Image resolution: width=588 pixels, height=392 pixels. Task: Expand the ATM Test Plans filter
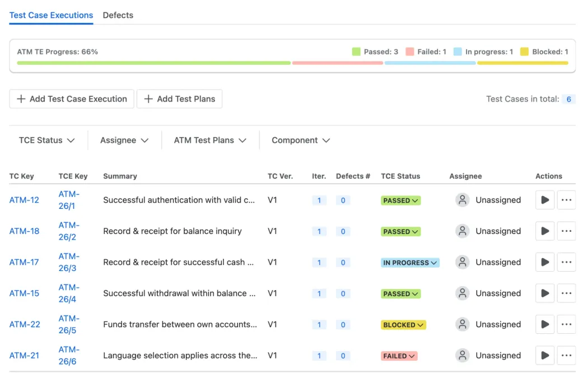pyautogui.click(x=210, y=141)
